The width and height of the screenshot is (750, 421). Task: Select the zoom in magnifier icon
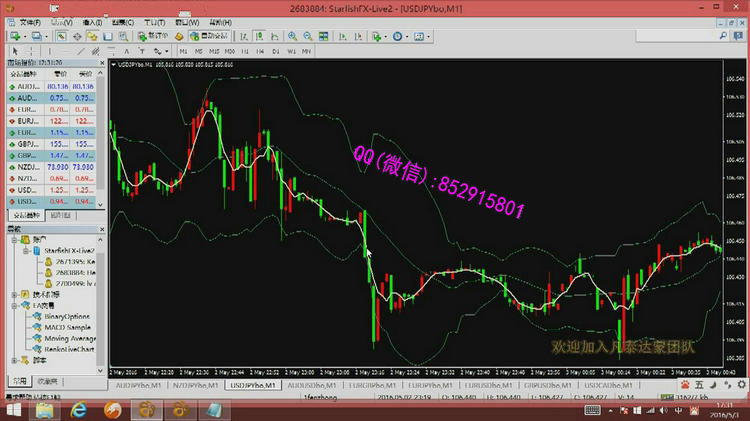292,36
